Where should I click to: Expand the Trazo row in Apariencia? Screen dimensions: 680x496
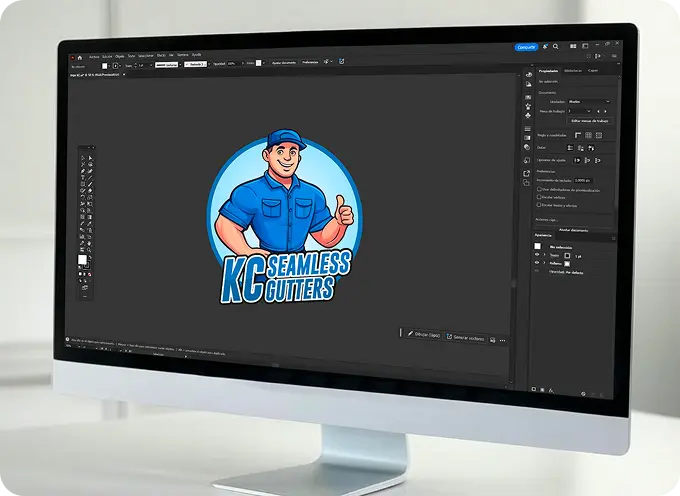[x=545, y=255]
